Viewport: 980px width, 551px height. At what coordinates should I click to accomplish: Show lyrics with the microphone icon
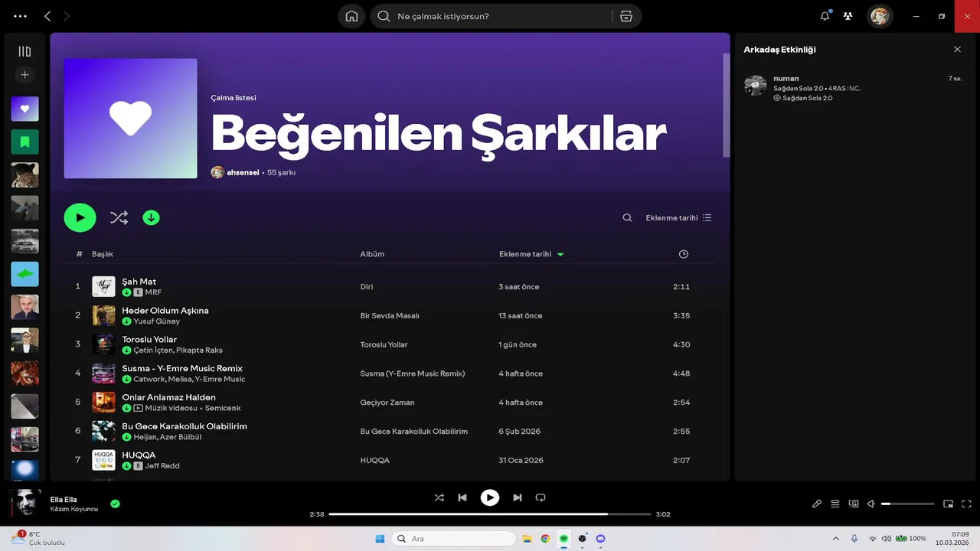(817, 504)
